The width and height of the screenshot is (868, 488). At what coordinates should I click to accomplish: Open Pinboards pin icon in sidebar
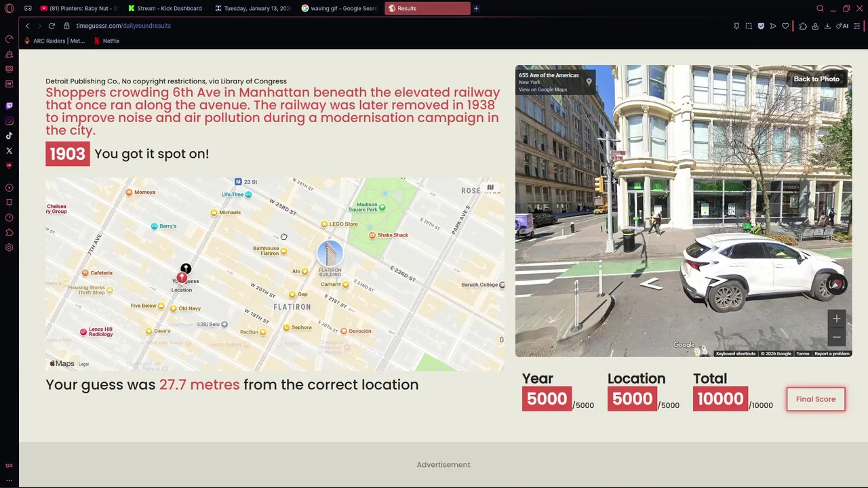click(x=9, y=203)
